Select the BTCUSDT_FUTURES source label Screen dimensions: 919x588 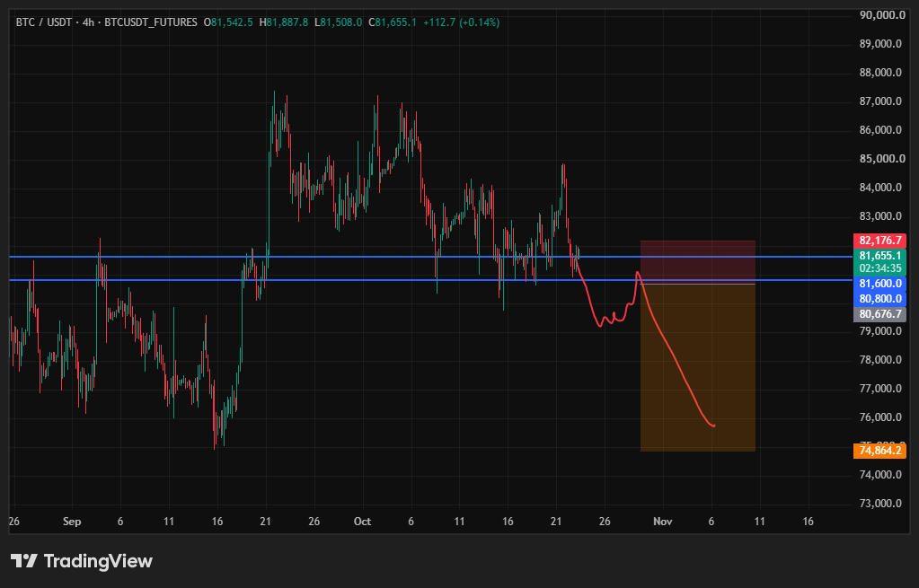click(x=151, y=22)
